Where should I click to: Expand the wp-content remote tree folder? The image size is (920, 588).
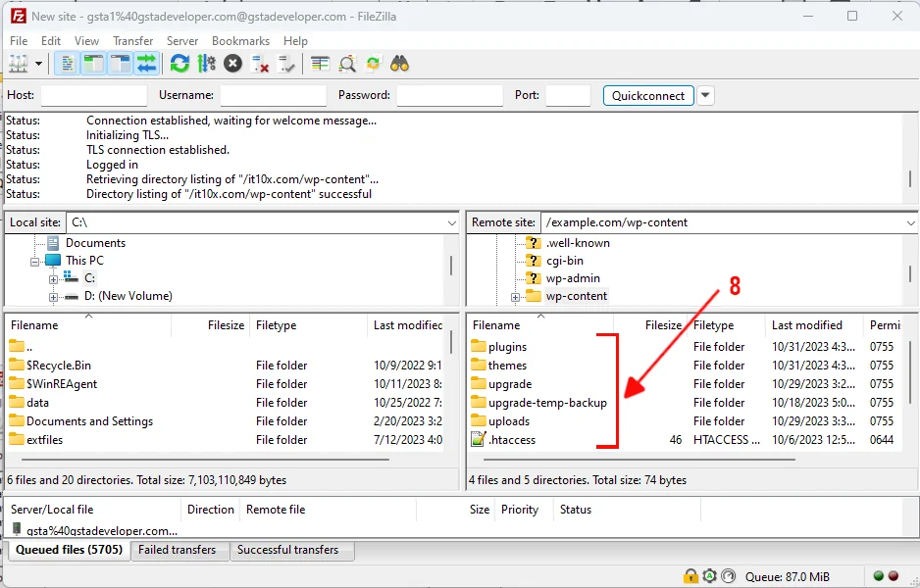pyautogui.click(x=516, y=297)
